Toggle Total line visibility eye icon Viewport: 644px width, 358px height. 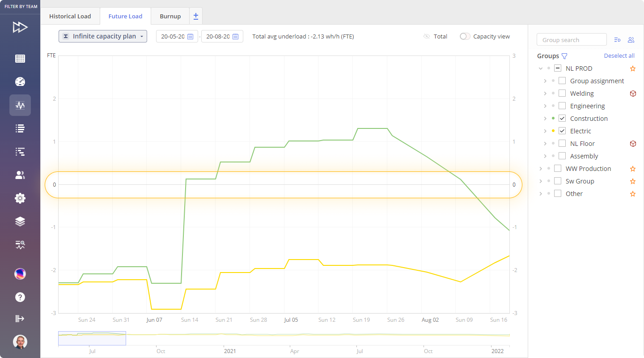click(x=427, y=36)
